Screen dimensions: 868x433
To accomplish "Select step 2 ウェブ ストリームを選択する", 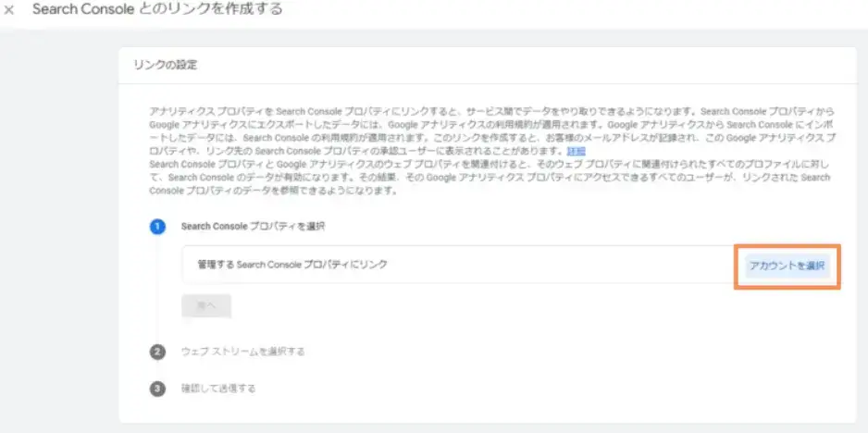I will coord(243,352).
